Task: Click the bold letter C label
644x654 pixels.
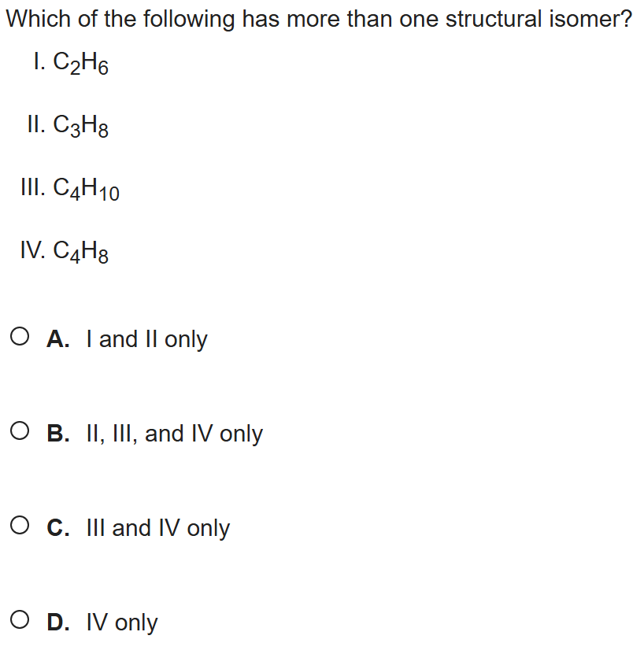Action: (58, 527)
